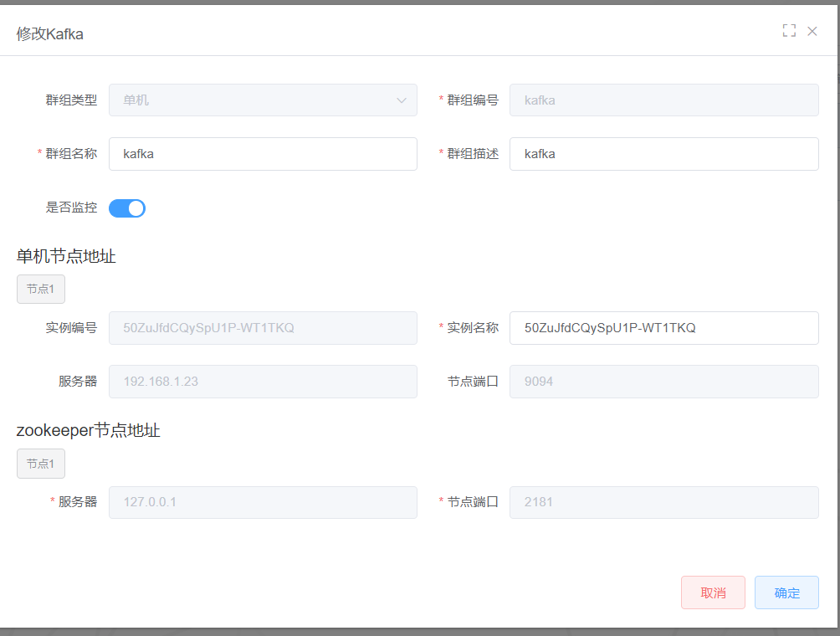840x636 pixels.
Task: Edit the 实例名称 input field
Action: pos(663,328)
